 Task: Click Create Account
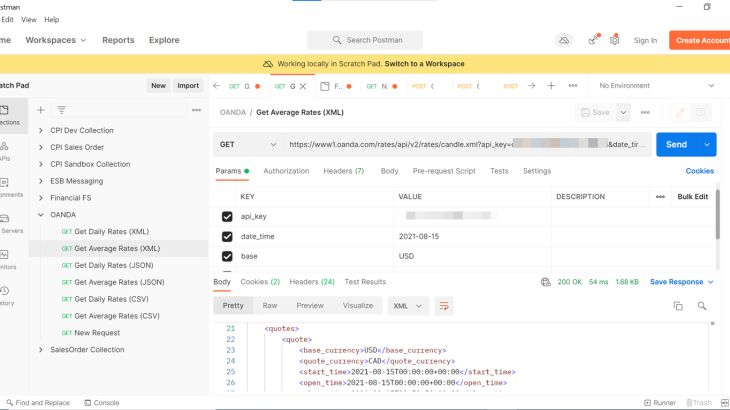(700, 40)
